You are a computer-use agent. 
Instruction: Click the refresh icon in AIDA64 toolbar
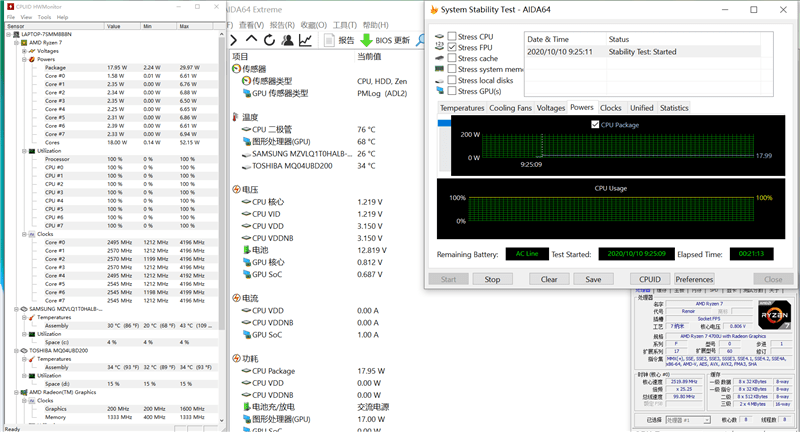(x=269, y=40)
